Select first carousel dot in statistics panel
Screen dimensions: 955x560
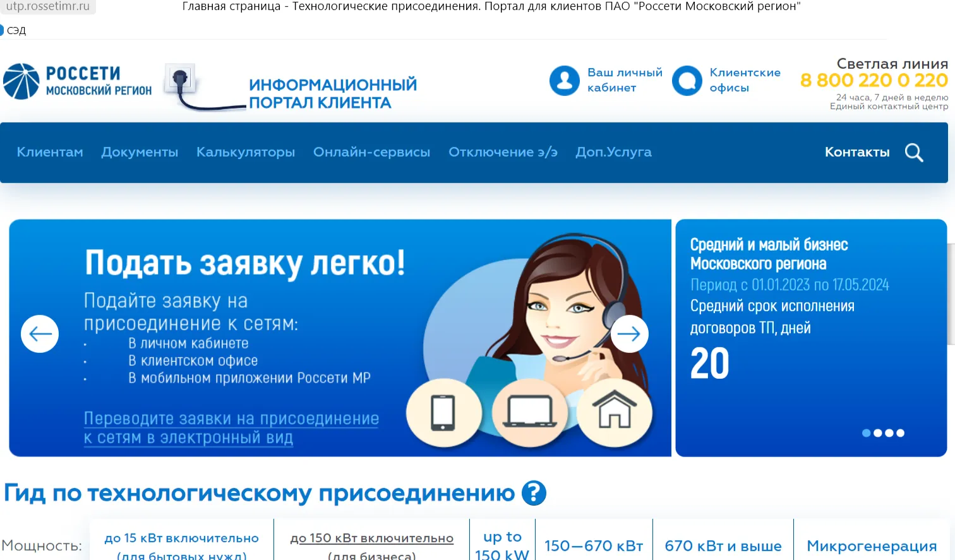coord(867,433)
